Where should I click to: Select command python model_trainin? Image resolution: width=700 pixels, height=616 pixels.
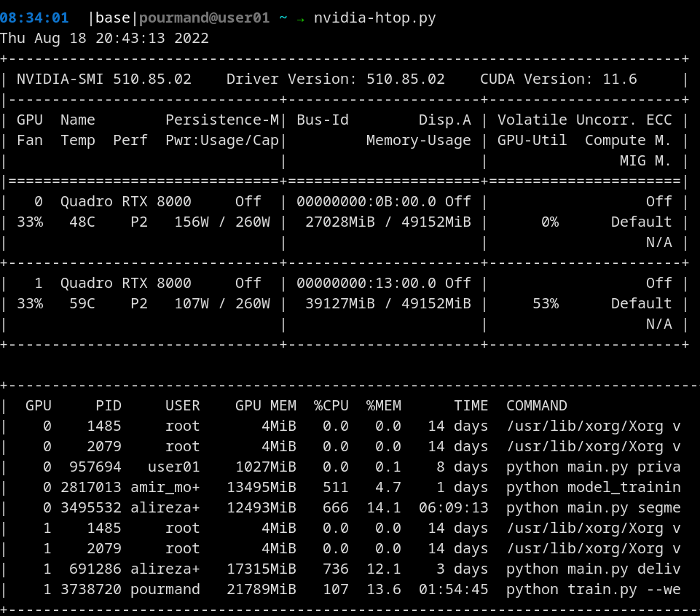coord(594,488)
